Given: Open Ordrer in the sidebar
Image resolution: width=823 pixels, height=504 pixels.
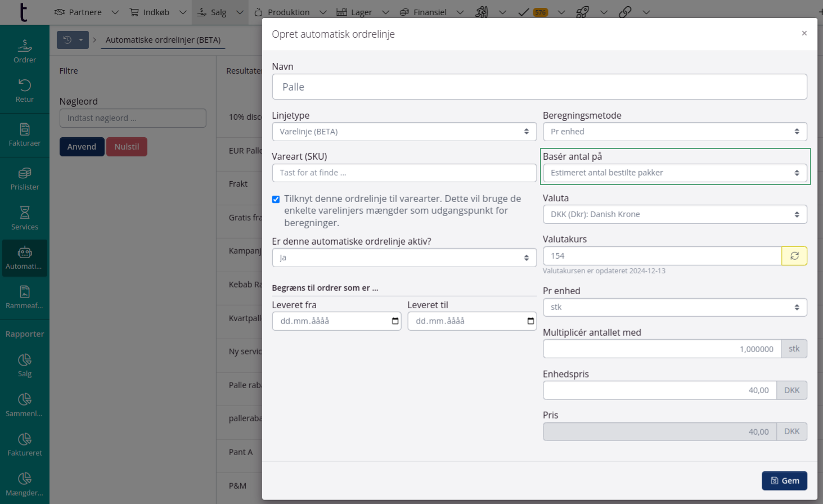Looking at the screenshot, I should (25, 51).
